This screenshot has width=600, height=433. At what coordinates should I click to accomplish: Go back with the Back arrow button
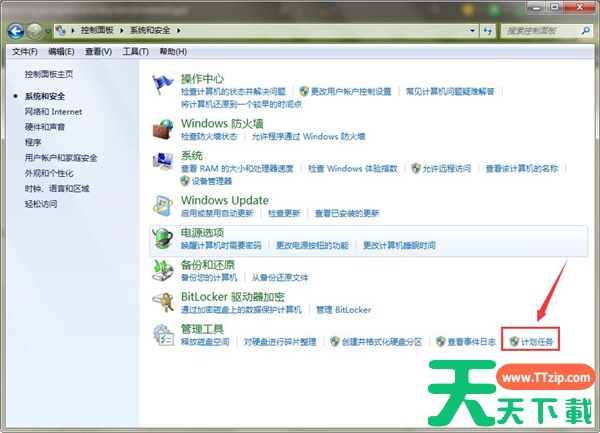(x=17, y=31)
